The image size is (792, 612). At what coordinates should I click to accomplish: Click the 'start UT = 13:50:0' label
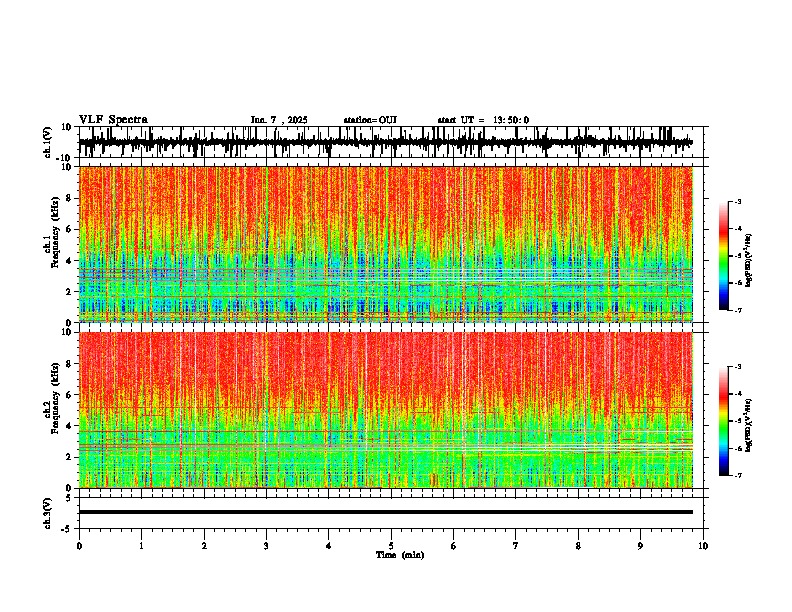point(483,120)
